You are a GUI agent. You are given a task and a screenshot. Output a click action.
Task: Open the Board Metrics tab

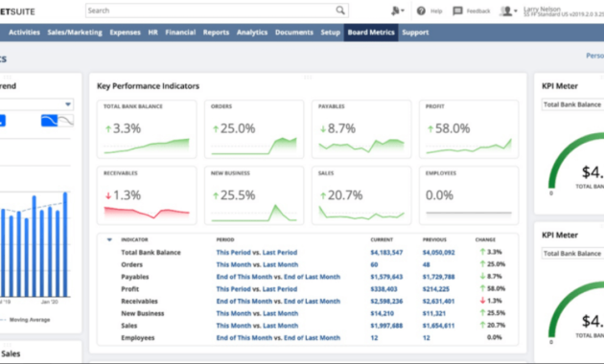click(371, 33)
